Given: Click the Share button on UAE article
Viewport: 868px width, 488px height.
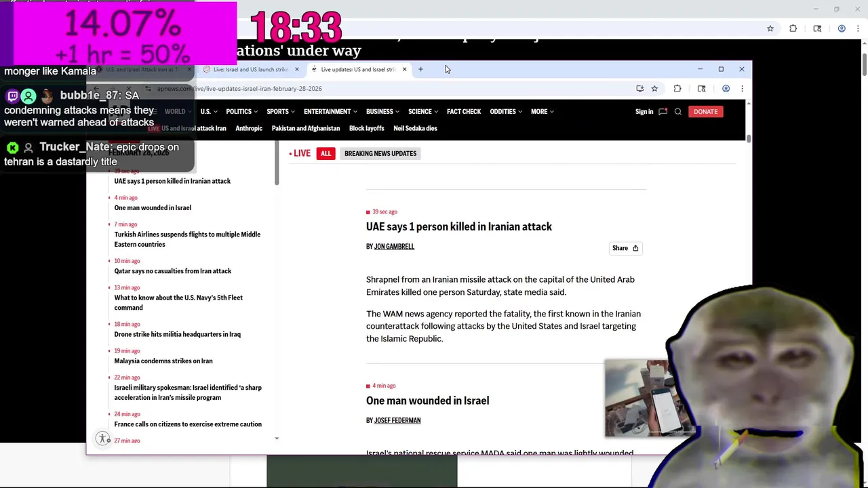Looking at the screenshot, I should [x=625, y=248].
